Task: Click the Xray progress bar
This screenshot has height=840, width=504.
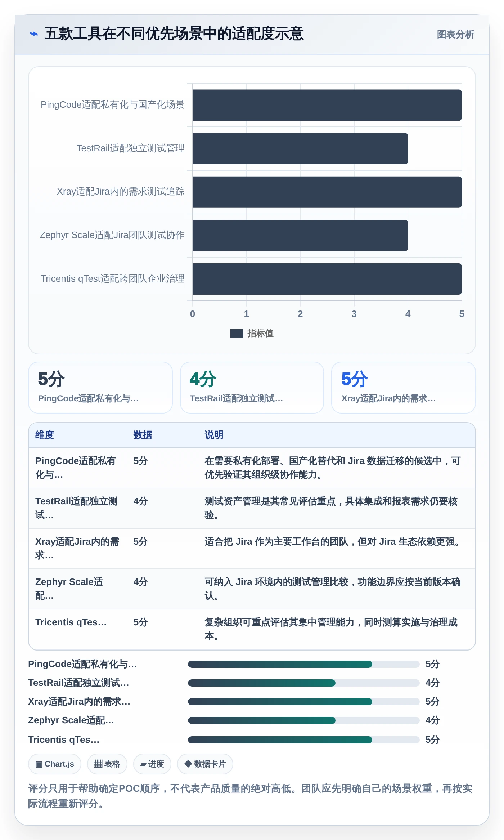Action: pyautogui.click(x=304, y=702)
